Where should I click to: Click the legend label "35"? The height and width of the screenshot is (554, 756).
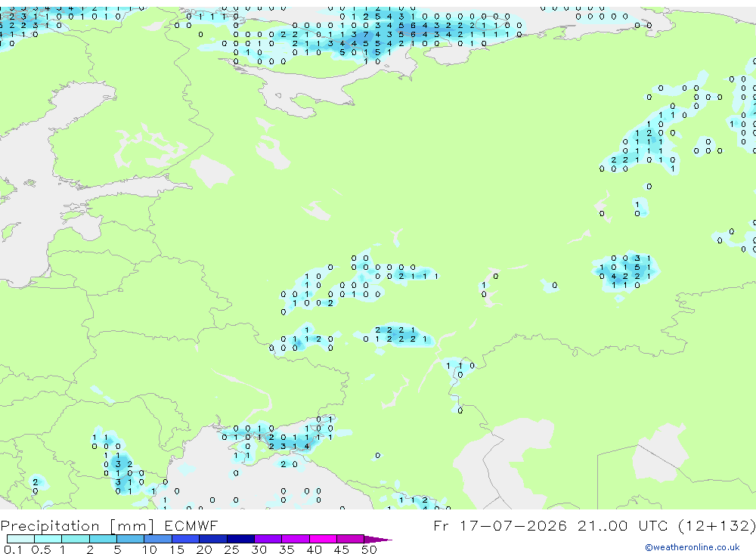tap(287, 549)
